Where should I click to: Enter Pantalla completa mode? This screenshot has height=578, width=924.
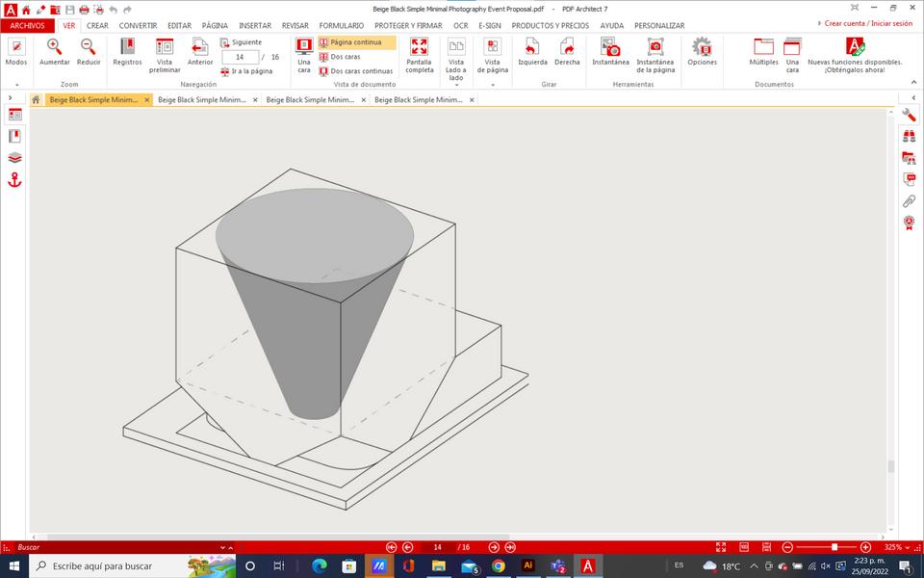419,56
